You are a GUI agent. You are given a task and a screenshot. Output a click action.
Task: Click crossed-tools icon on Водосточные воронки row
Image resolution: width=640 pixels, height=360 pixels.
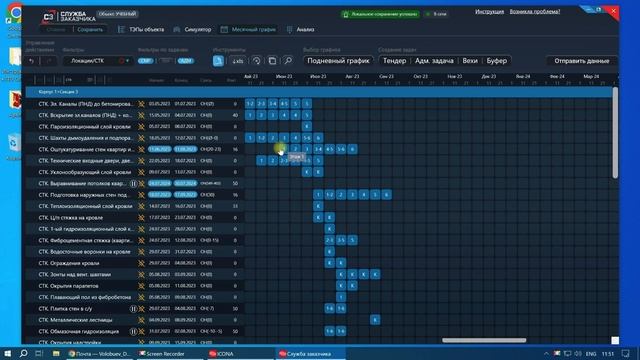(141, 252)
